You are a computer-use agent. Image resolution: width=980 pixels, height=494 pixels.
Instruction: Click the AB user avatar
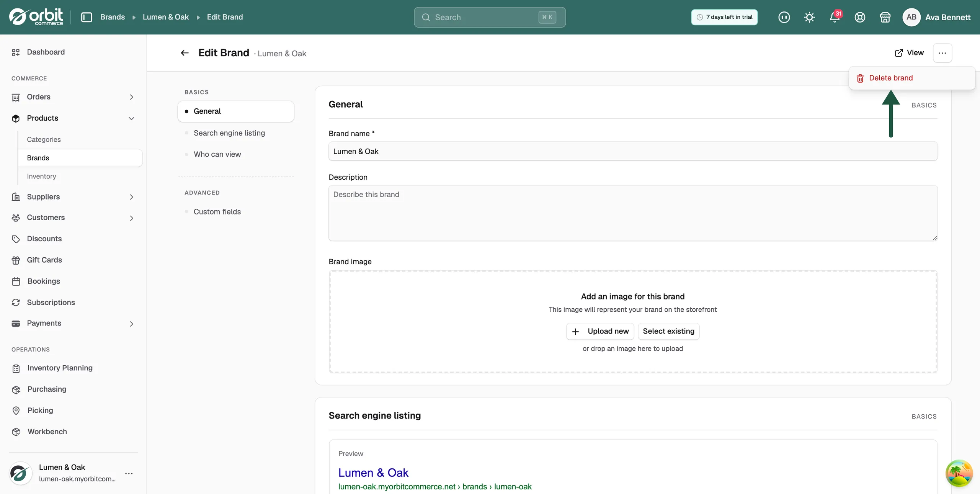[x=911, y=17]
